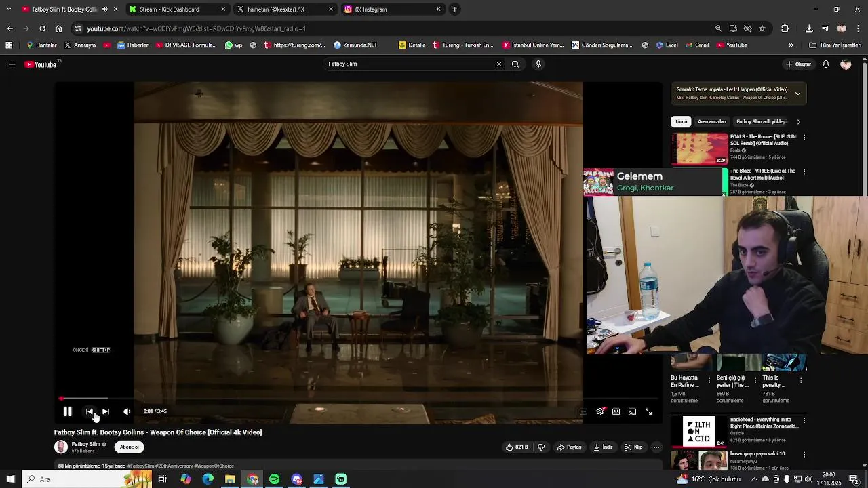Start voice search with microphone
The height and width of the screenshot is (488, 868).
(538, 64)
